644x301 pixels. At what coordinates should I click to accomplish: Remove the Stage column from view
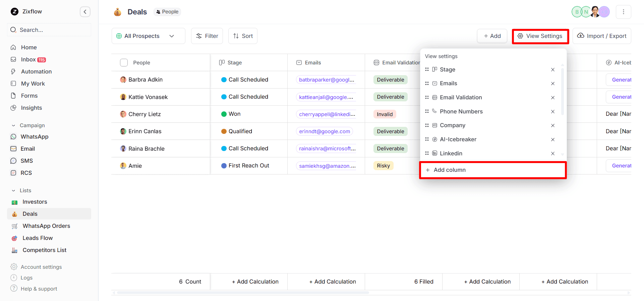tap(552, 69)
